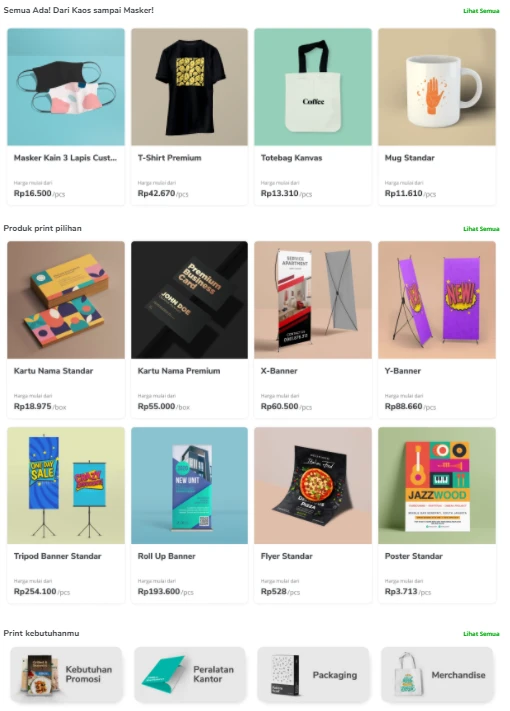Click the Poster Standar product title
Viewport: 510px width, 711px height.
click(413, 556)
